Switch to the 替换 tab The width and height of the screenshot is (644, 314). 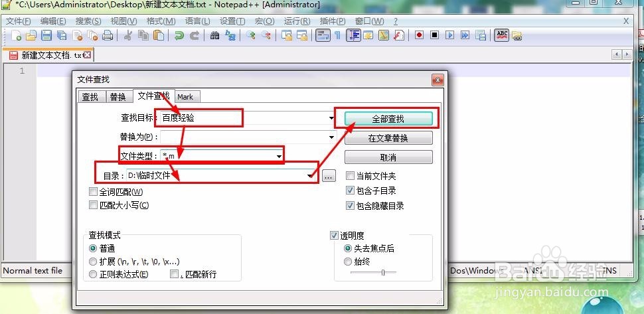tap(118, 97)
